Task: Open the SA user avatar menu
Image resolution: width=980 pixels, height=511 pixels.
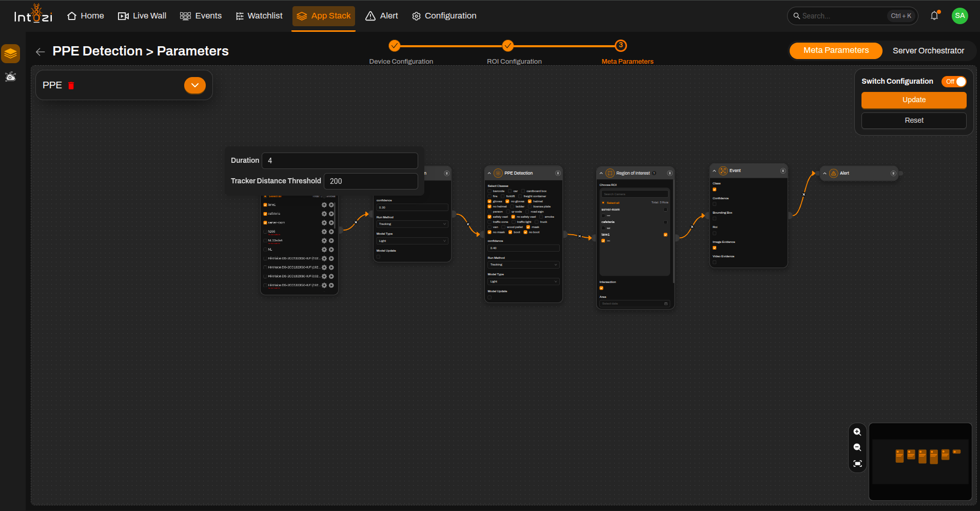Action: tap(959, 16)
